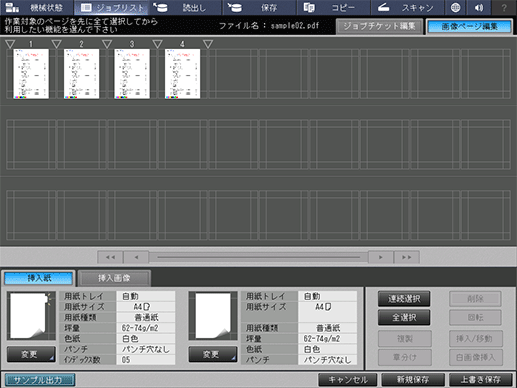Viewport: 517px width, 388px height.
Task: Click 連続選択 button
Action: [x=404, y=299]
